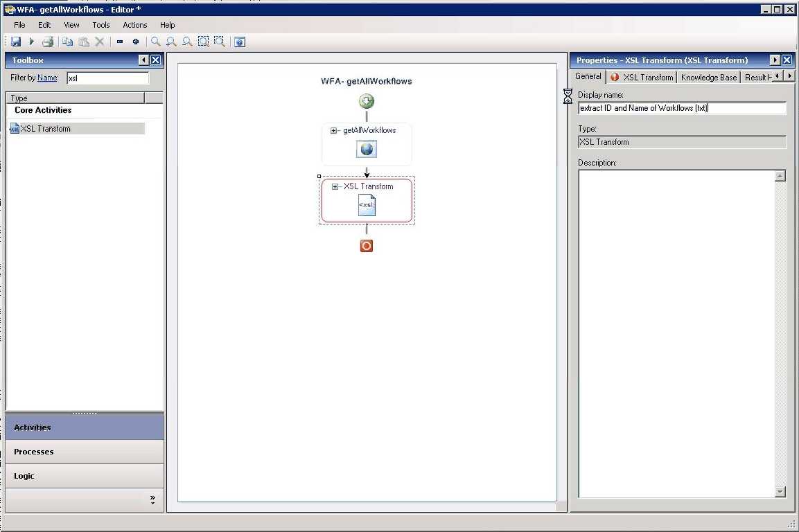Screen dimensions: 799x532
Task: Zoom out using the magnifier minus icon
Action: coord(188,42)
